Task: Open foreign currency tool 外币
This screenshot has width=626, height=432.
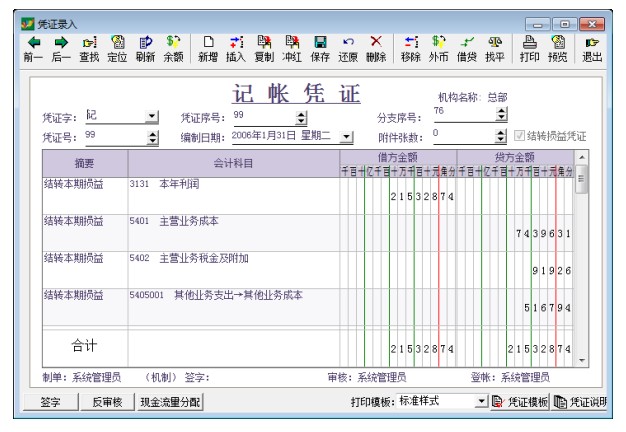Action: pyautogui.click(x=439, y=50)
